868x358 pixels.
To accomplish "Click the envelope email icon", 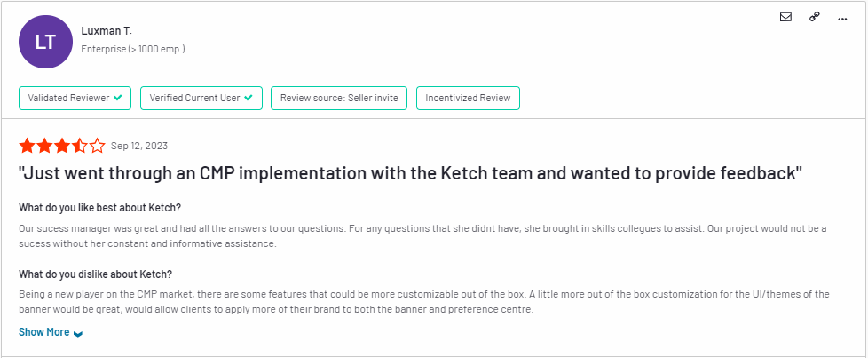I will (785, 17).
